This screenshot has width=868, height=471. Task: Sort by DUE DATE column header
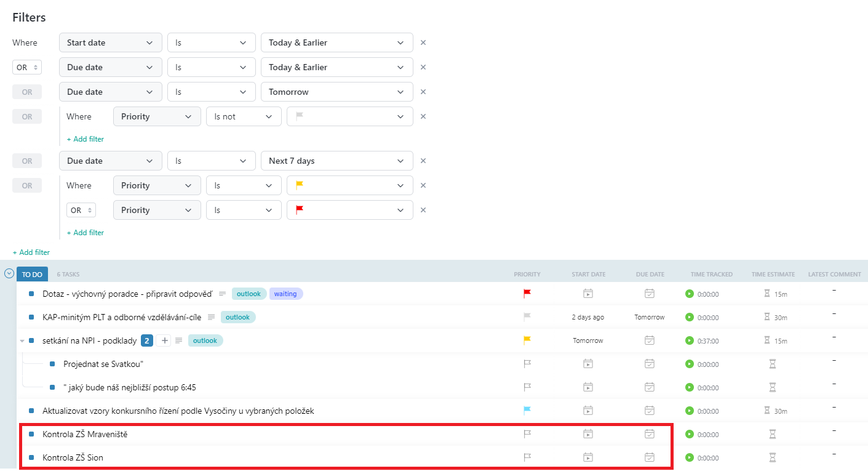click(650, 275)
